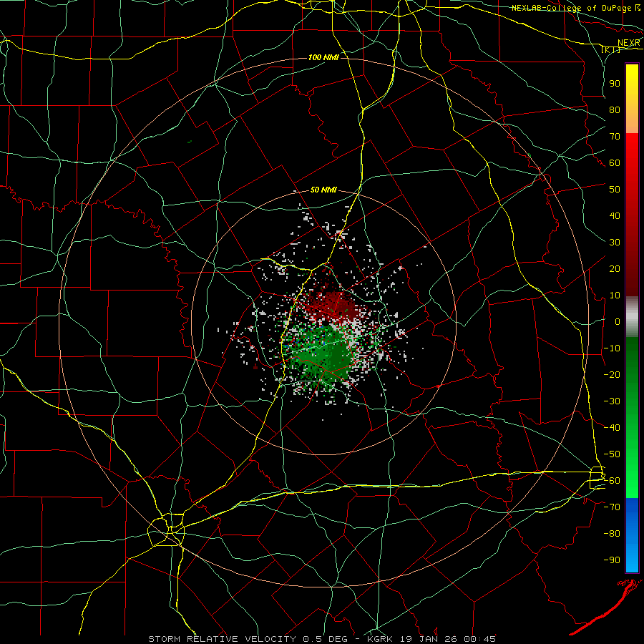Click the 50 value on velocity scale
The width and height of the screenshot is (644, 644).
tap(615, 190)
